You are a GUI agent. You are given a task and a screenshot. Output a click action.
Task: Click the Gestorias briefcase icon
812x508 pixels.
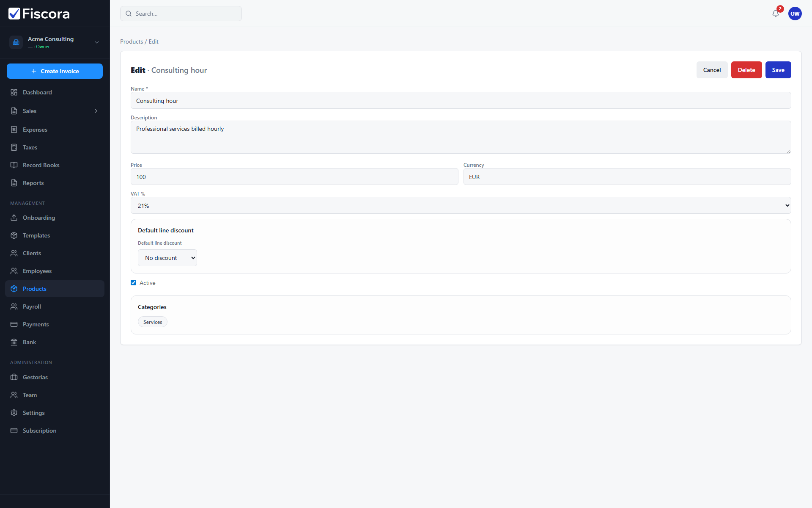(14, 377)
